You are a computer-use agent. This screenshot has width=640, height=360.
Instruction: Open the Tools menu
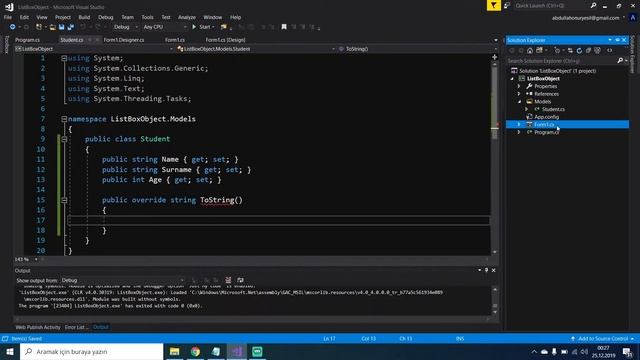(147, 17)
